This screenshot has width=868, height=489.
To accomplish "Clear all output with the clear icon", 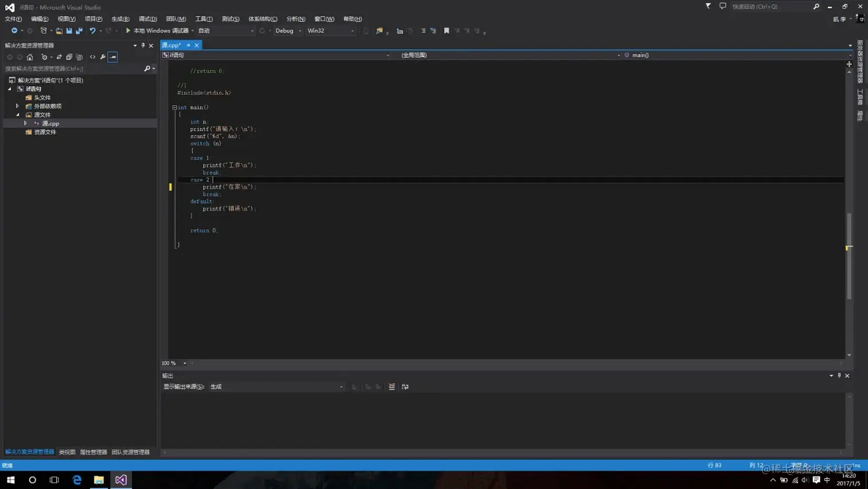I will coord(392,387).
